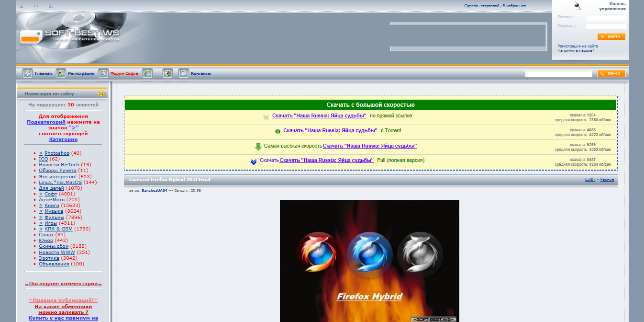Viewport: 644px width, 322px height.
Task: Click the search text field beside ПОИСК
Action: pyautogui.click(x=558, y=74)
